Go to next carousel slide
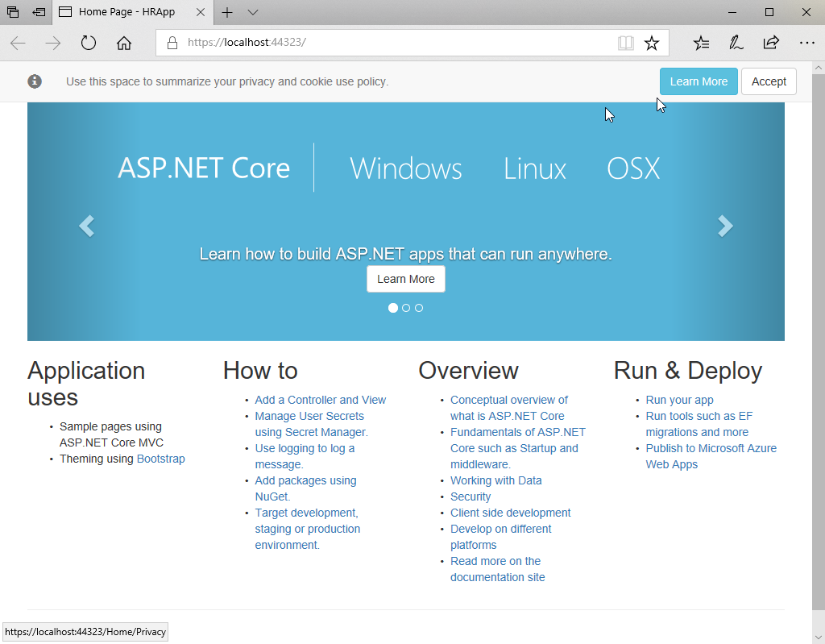The image size is (825, 644). point(725,226)
